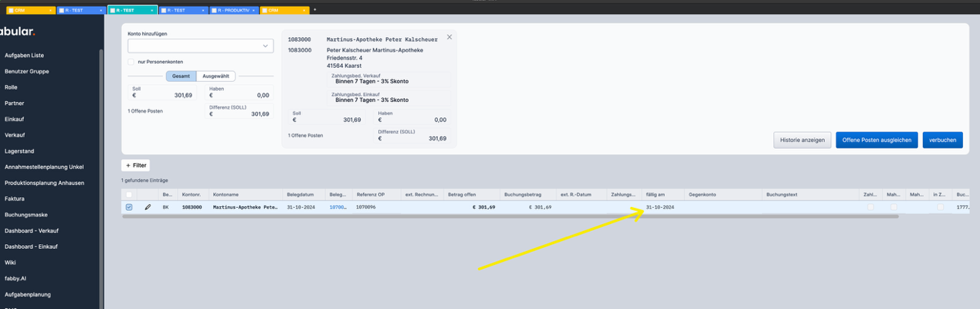Uncheck the selected row checkbox for account 1083000
980x309 pixels.
(x=129, y=207)
